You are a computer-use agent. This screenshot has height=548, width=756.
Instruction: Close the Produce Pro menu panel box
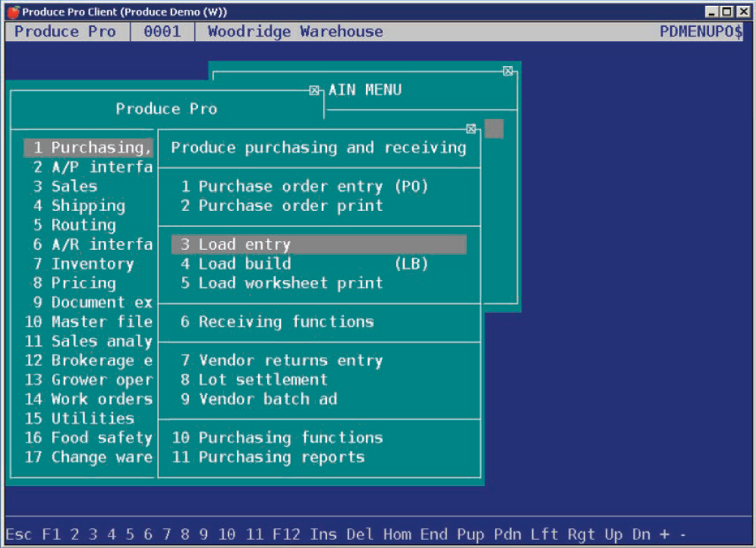coord(315,90)
